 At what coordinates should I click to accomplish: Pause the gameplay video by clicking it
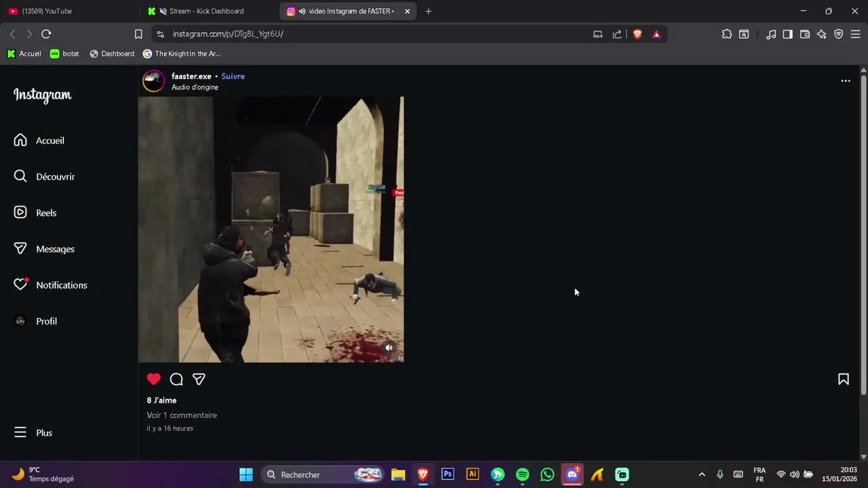(x=271, y=230)
